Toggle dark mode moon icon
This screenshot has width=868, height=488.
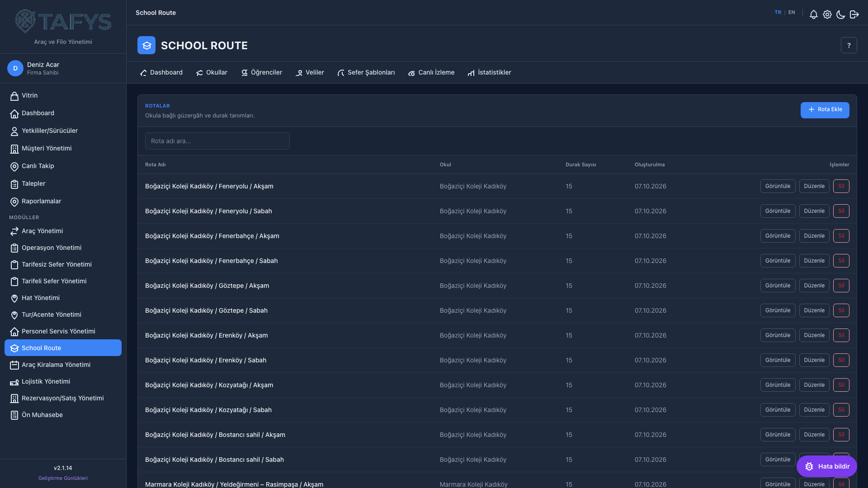click(x=841, y=14)
